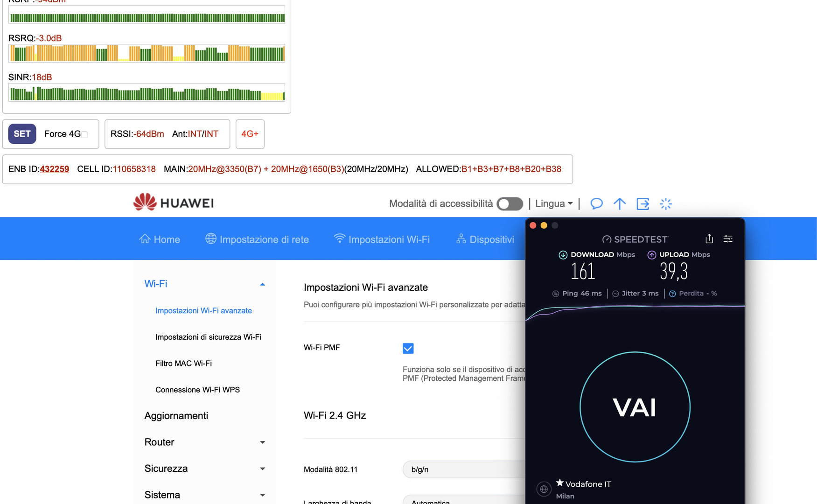The height and width of the screenshot is (504, 817).
Task: Click the Vodafone IT server name
Action: click(588, 484)
